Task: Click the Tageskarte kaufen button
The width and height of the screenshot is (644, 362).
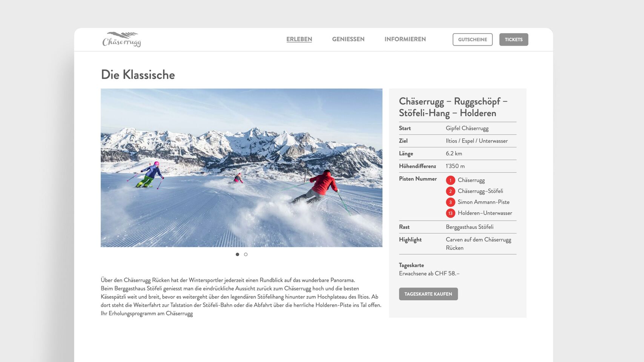Action: click(428, 294)
